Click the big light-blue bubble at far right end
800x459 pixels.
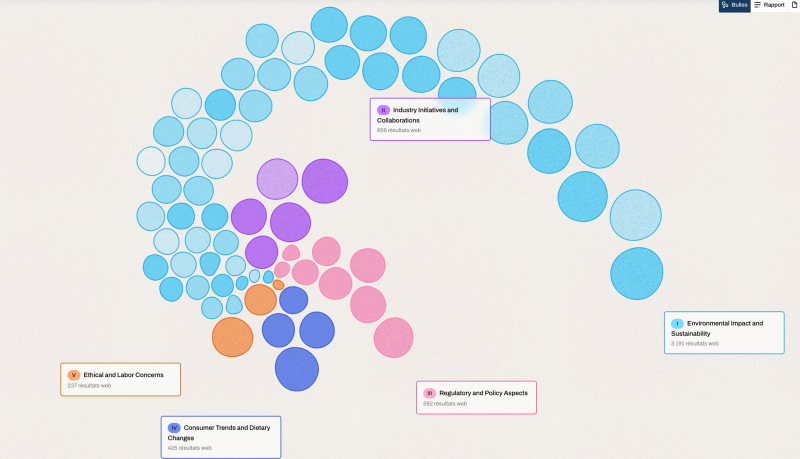(636, 273)
